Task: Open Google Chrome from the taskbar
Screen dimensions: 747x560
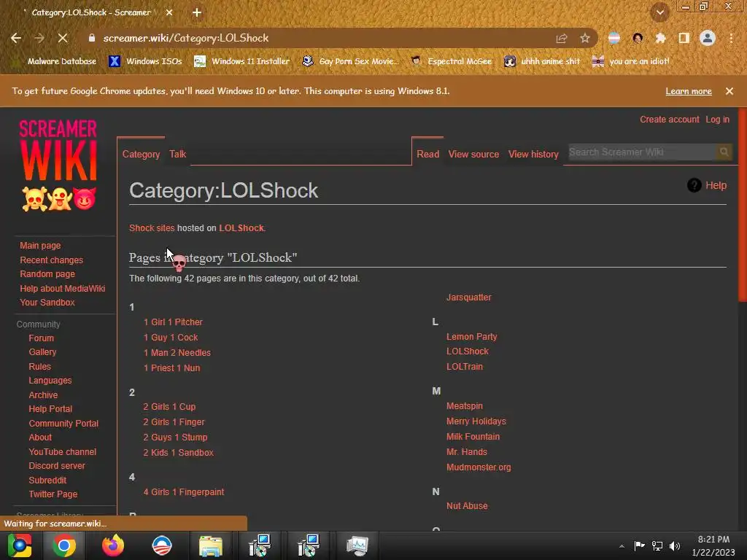Action: 64,545
